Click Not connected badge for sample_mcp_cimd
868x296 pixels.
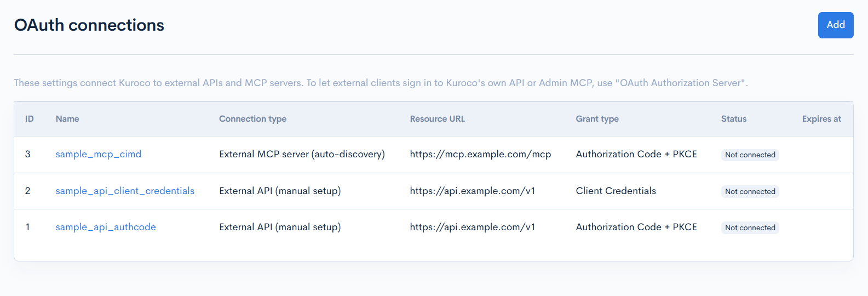[x=750, y=155]
